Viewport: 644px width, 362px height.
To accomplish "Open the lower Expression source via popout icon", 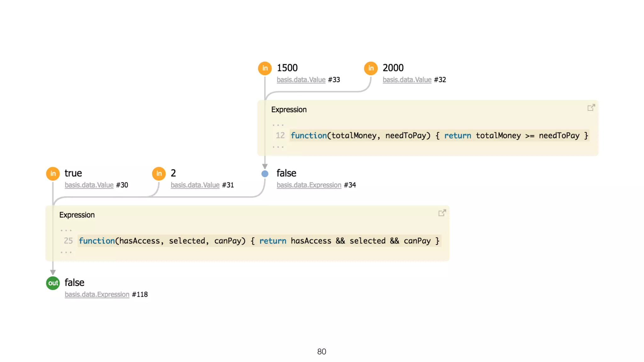I will pyautogui.click(x=442, y=213).
